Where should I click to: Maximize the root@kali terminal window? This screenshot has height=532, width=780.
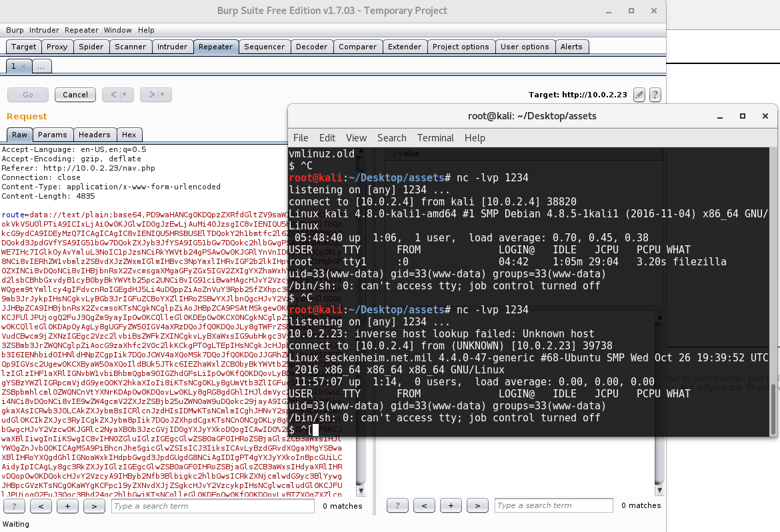point(743,116)
